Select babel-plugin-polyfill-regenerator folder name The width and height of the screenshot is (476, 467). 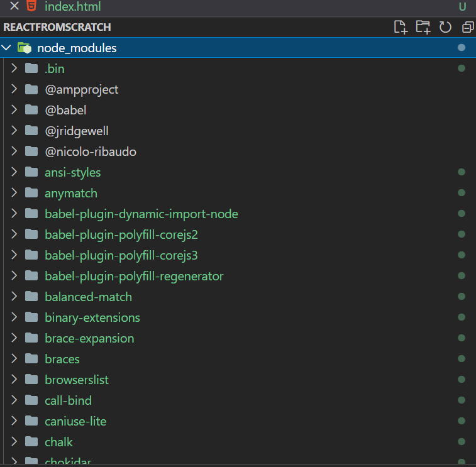tap(134, 277)
